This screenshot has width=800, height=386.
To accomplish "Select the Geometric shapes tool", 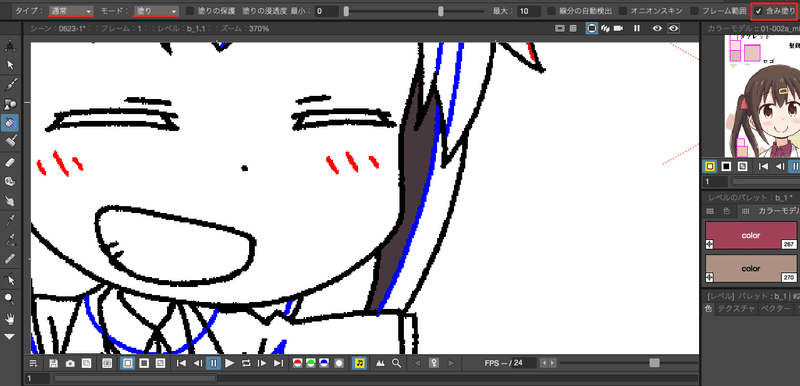I will pyautogui.click(x=10, y=104).
